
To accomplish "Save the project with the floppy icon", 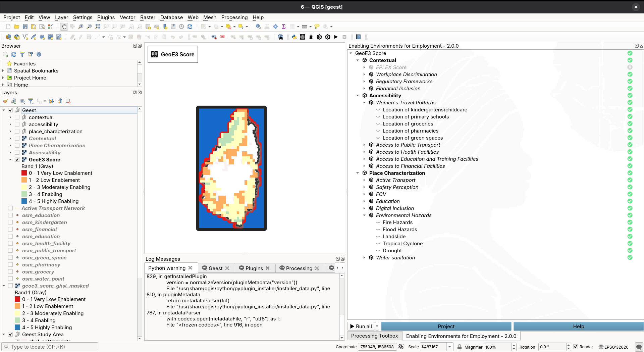I will tap(25, 27).
